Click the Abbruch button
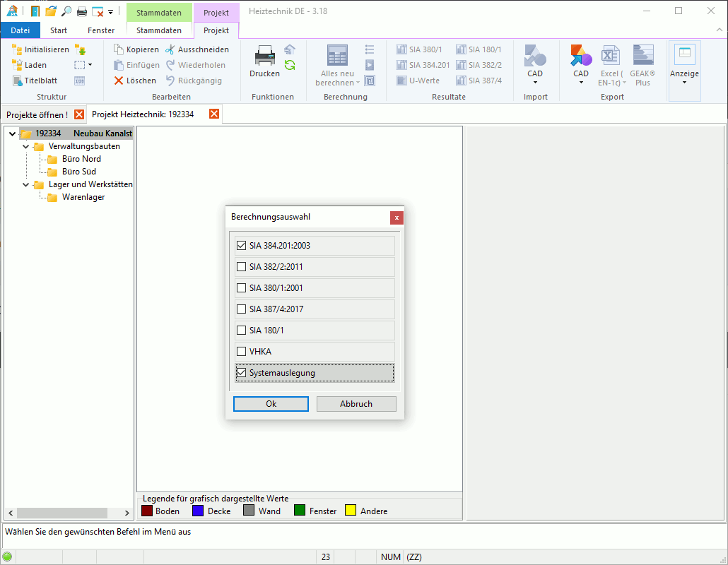 point(356,404)
